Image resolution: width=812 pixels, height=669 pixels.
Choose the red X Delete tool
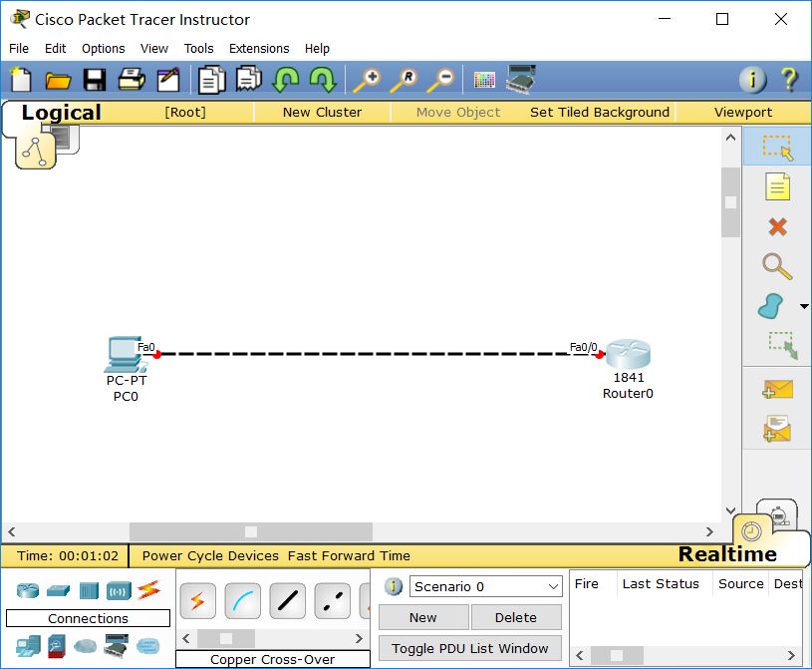point(777,226)
